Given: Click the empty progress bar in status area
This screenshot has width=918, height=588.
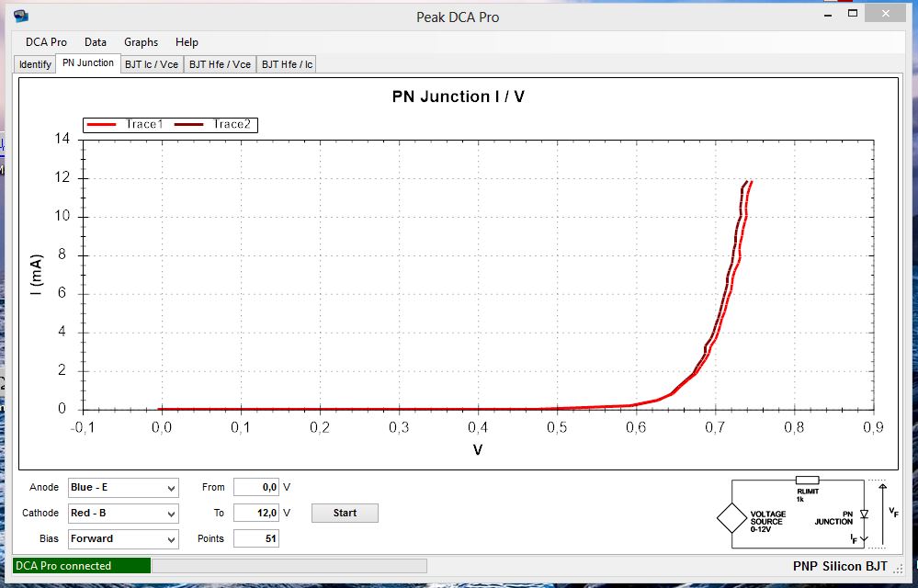Looking at the screenshot, I should click(289, 566).
